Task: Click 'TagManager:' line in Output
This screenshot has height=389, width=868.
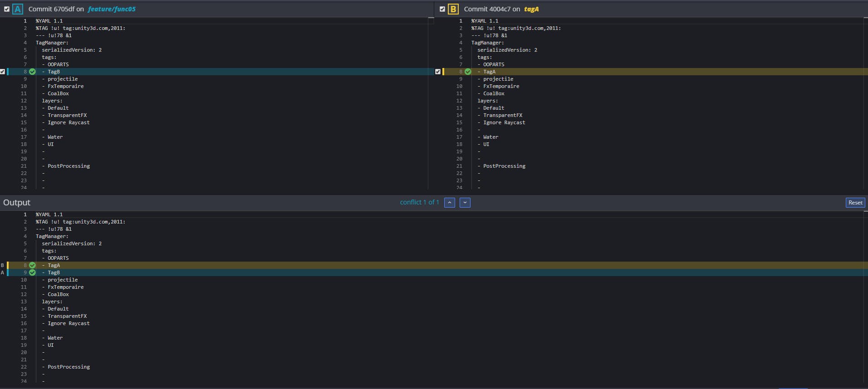Action: click(x=52, y=236)
